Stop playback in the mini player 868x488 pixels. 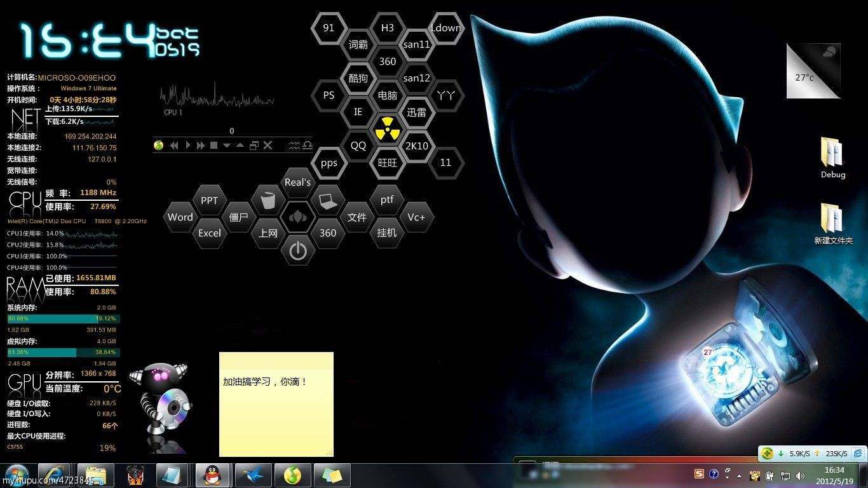click(x=214, y=146)
